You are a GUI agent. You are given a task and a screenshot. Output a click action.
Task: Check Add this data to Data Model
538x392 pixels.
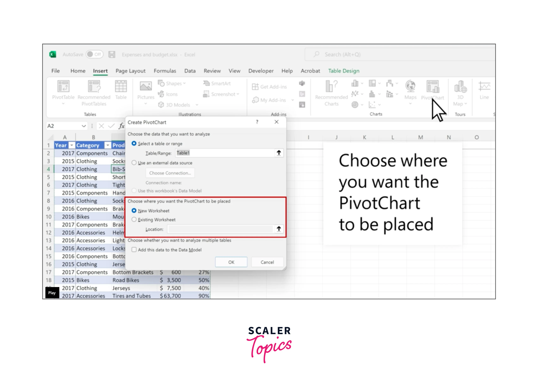134,250
